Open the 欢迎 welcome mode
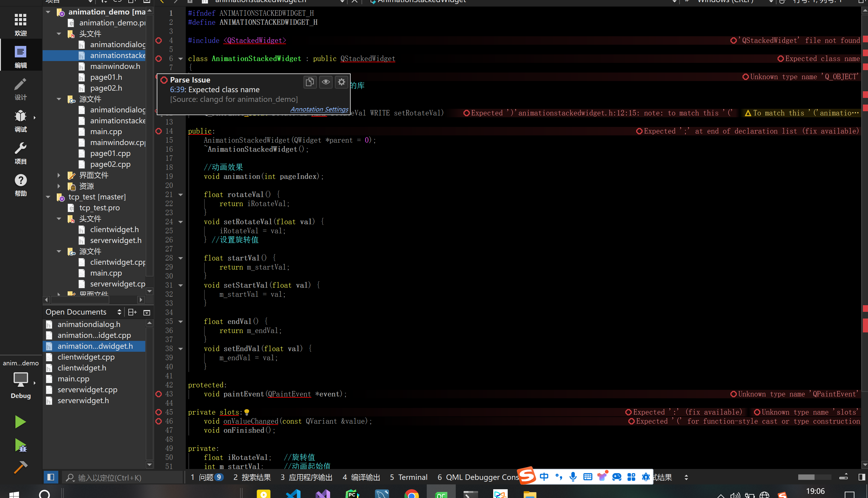Image resolution: width=868 pixels, height=498 pixels. [x=21, y=24]
